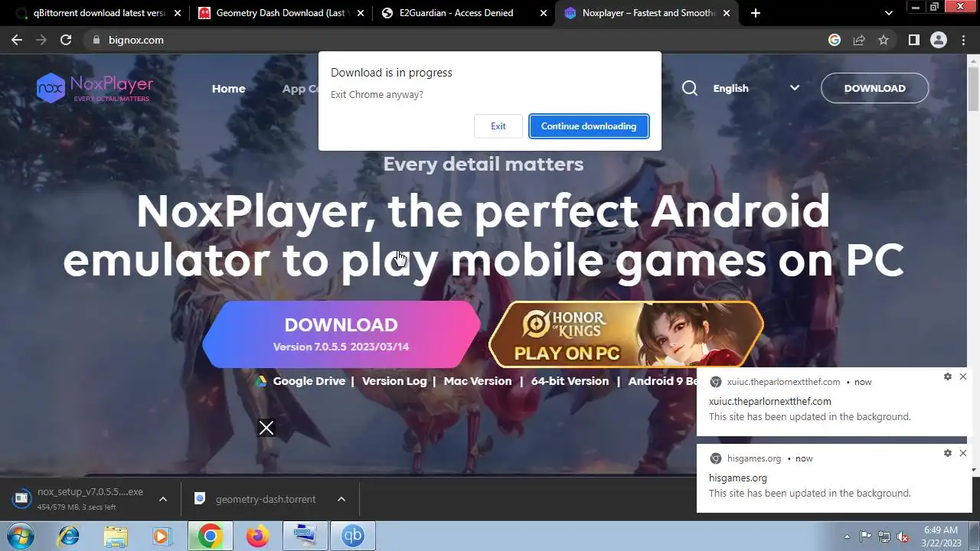This screenshot has height=551, width=980.
Task: Open the Mac Version link
Action: point(478,381)
